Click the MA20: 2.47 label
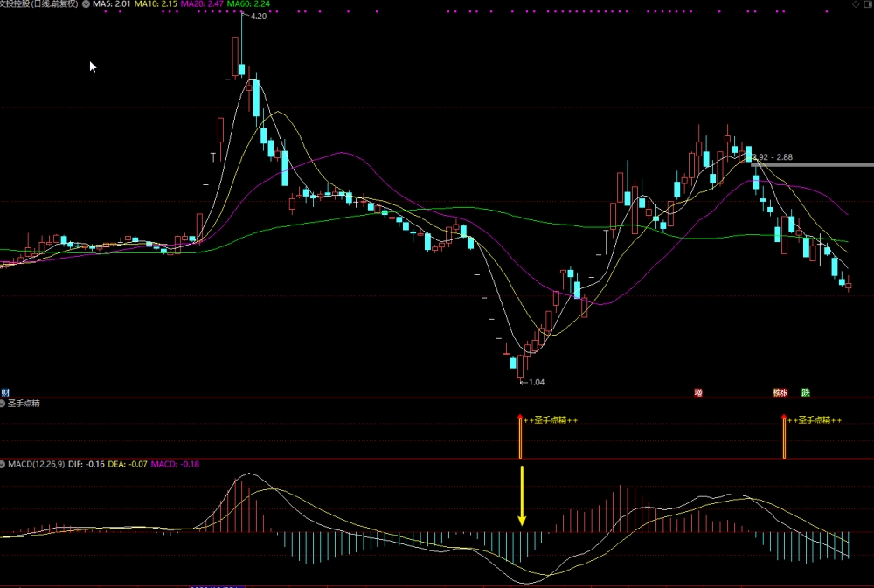 (x=202, y=3)
